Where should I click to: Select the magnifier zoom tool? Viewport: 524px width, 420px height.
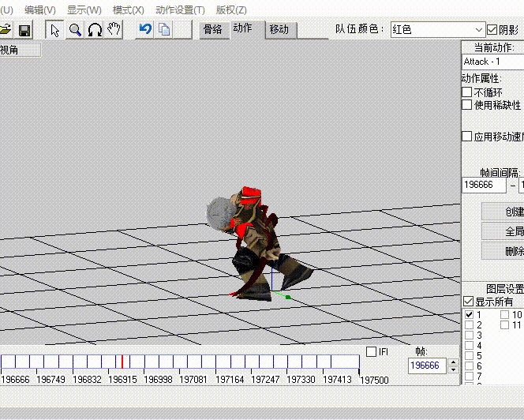pos(75,30)
